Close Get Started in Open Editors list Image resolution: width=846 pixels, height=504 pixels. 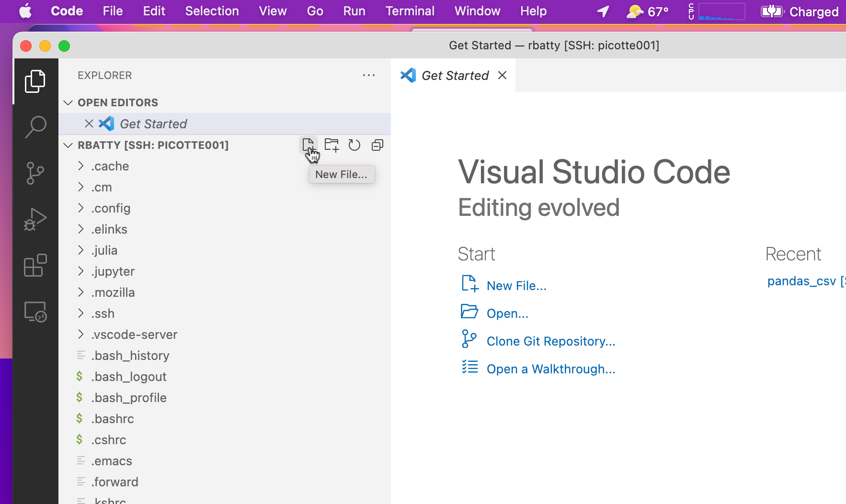tap(89, 124)
